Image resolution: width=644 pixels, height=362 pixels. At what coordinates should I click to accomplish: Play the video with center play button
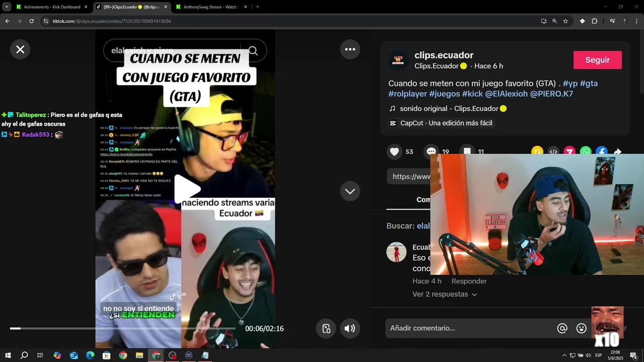(187, 190)
